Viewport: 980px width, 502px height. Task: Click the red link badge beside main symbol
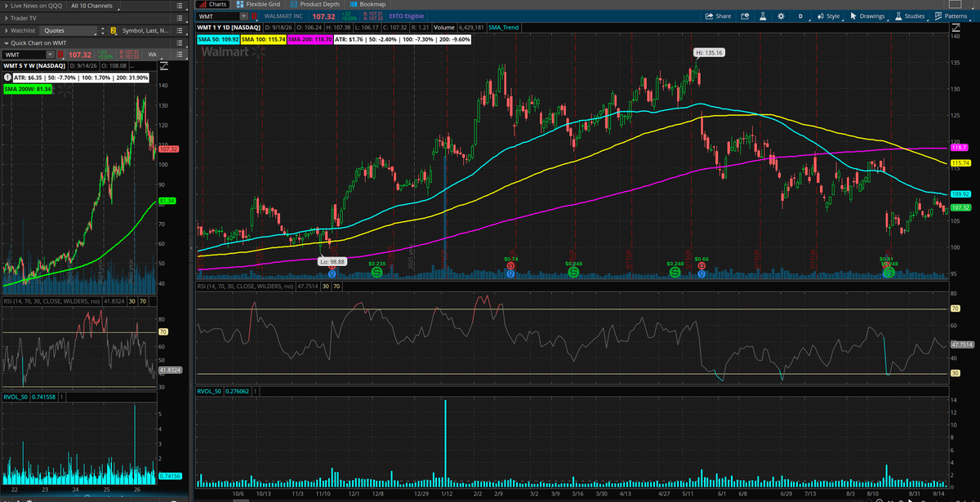(x=255, y=16)
